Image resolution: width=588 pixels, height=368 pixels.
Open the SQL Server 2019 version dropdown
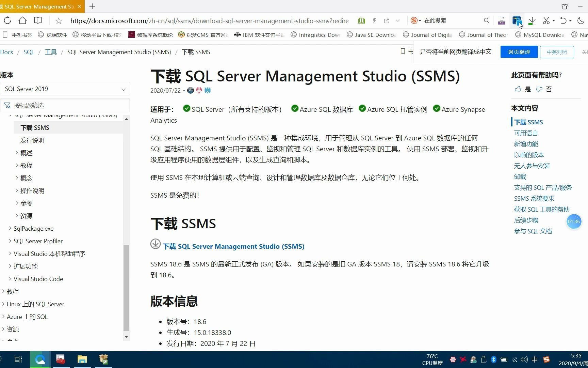point(65,89)
